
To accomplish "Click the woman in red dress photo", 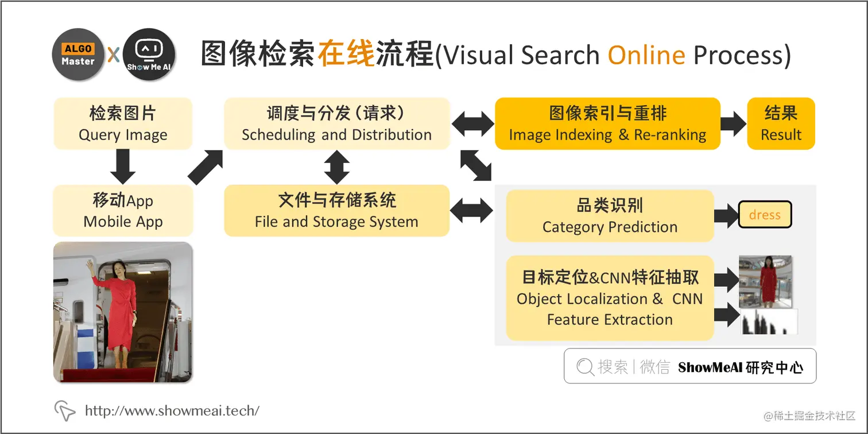I will [122, 312].
